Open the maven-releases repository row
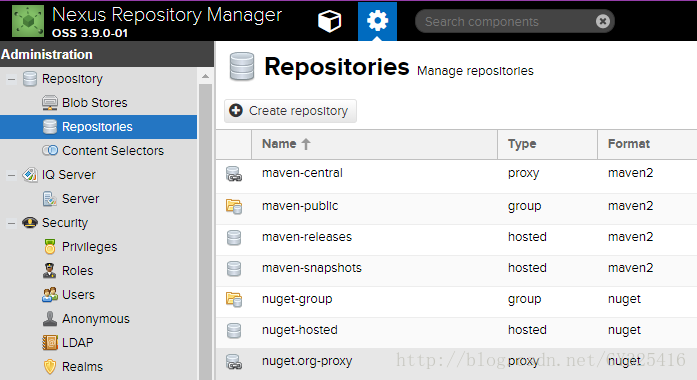Image resolution: width=697 pixels, height=380 pixels. (457, 237)
